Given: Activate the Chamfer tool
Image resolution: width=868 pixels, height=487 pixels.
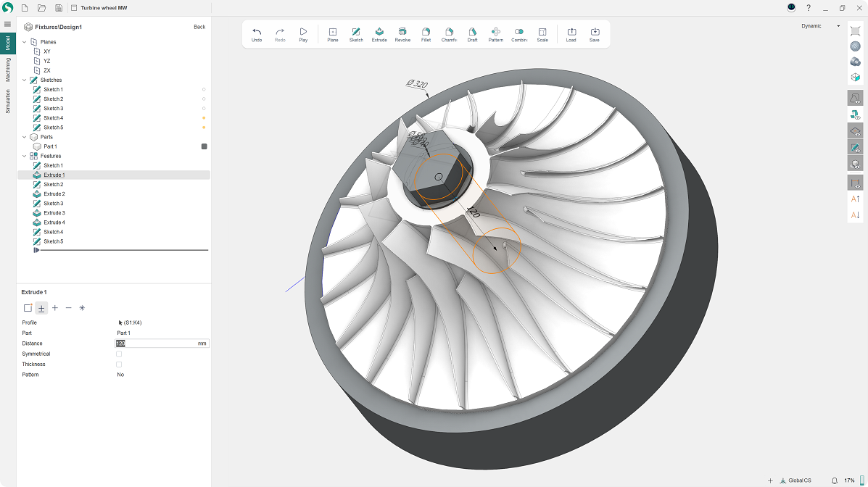Looking at the screenshot, I should pos(449,35).
